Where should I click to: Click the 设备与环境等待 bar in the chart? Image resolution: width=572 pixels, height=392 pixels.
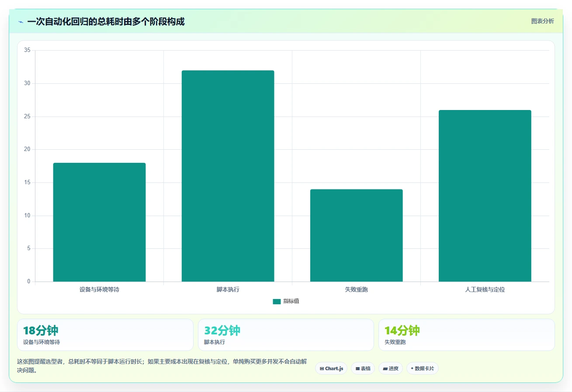[x=99, y=222]
